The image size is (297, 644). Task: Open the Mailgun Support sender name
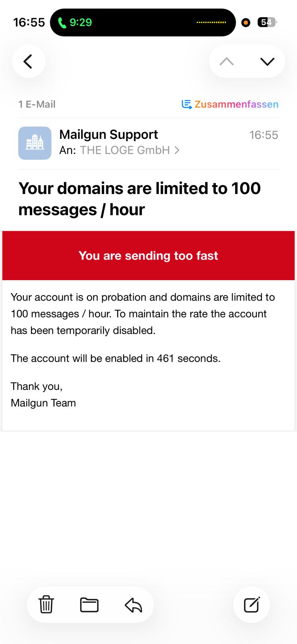point(109,134)
